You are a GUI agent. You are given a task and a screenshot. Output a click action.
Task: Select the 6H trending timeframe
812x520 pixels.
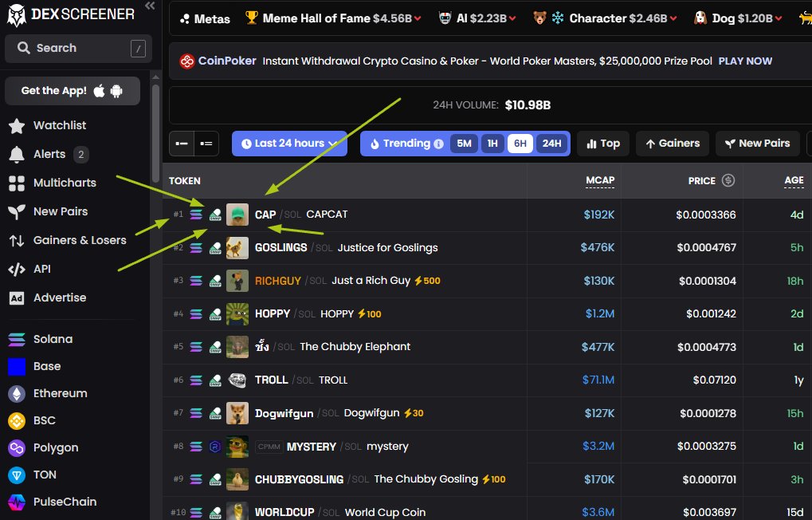coord(520,144)
